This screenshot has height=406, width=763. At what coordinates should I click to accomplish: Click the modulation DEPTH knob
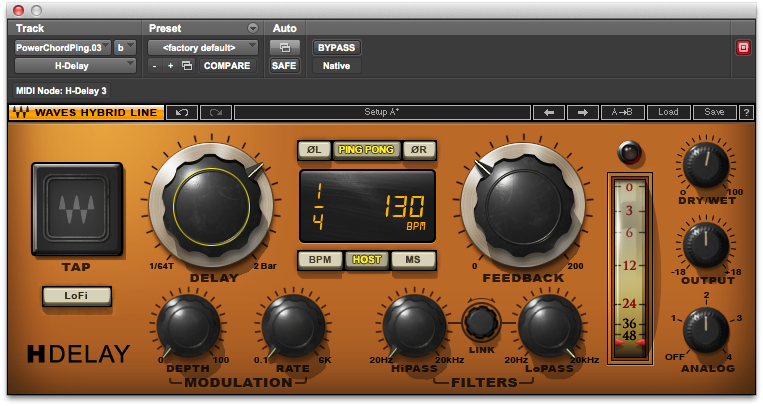pos(188,325)
